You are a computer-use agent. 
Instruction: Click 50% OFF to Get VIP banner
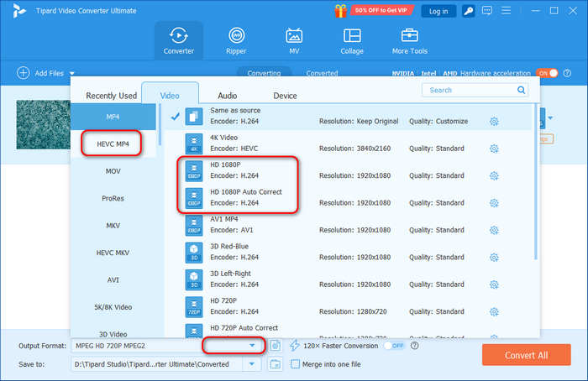tap(381, 10)
